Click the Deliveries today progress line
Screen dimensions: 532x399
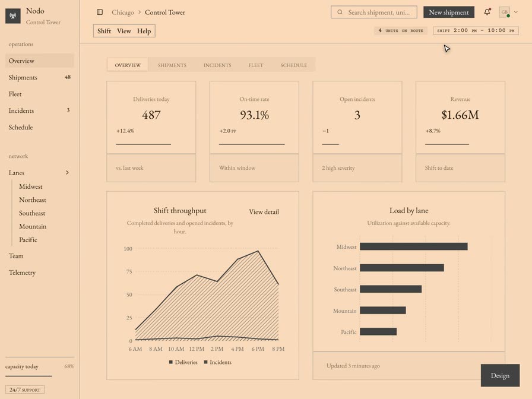(143, 144)
